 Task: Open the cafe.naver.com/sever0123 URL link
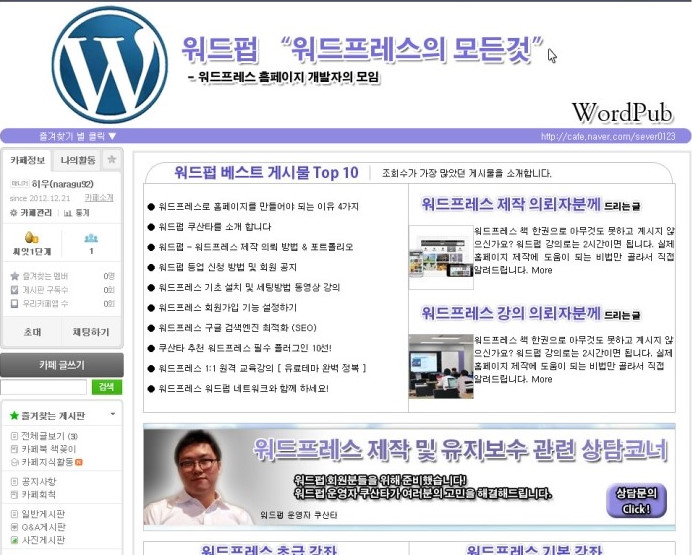click(x=608, y=136)
